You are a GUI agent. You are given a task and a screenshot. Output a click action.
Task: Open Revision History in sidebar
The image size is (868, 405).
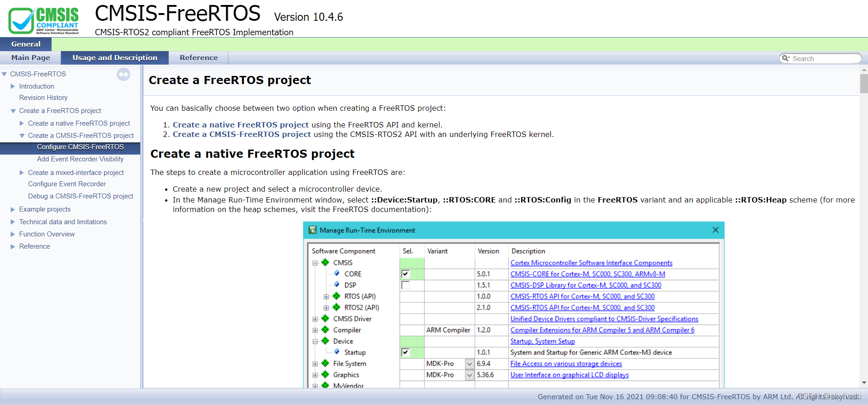43,98
